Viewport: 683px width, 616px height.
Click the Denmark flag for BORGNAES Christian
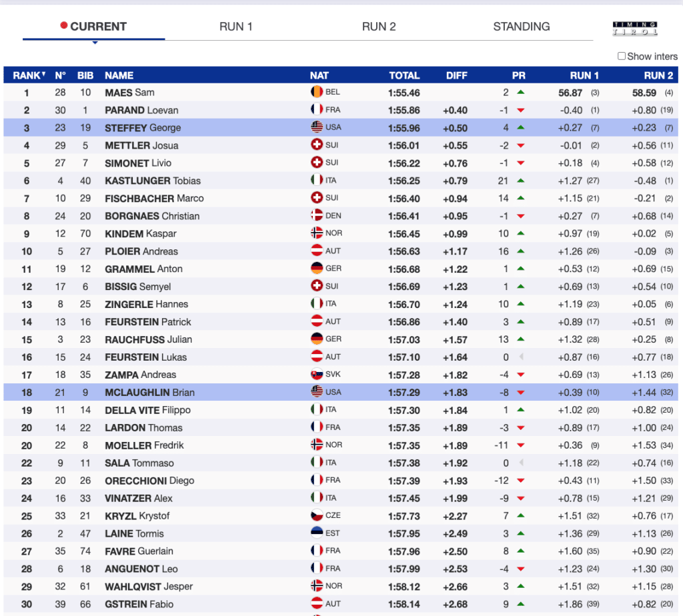317,216
